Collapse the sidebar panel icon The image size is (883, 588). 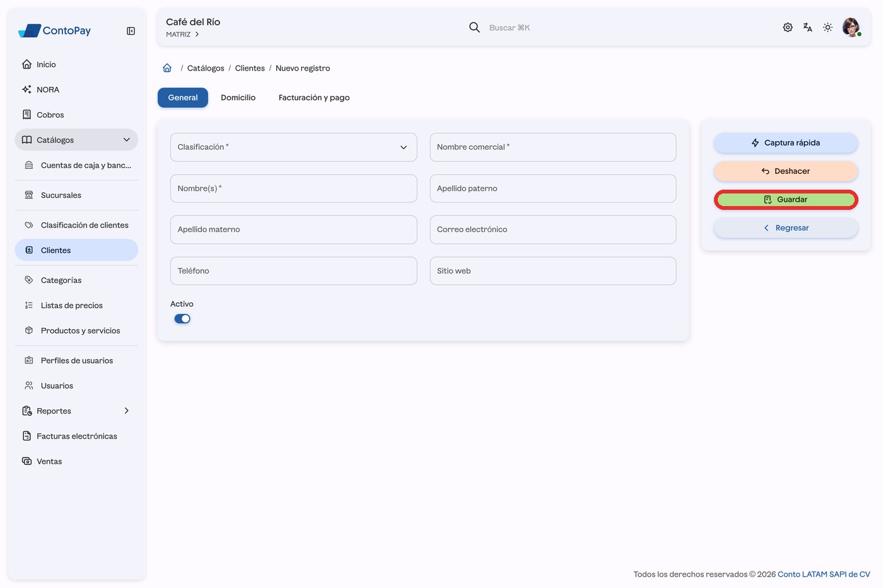click(131, 31)
